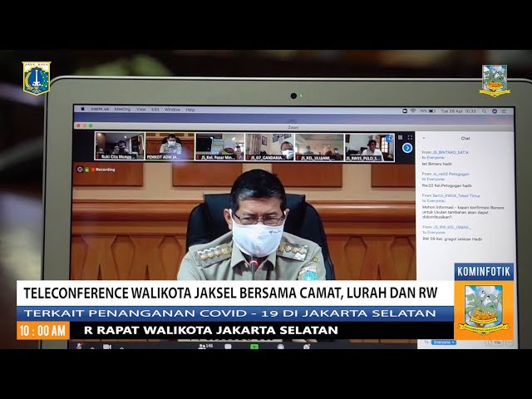The image size is (532, 399).
Task: Click sender name Js_rw02 Petogogan in chat
Action: point(451,174)
